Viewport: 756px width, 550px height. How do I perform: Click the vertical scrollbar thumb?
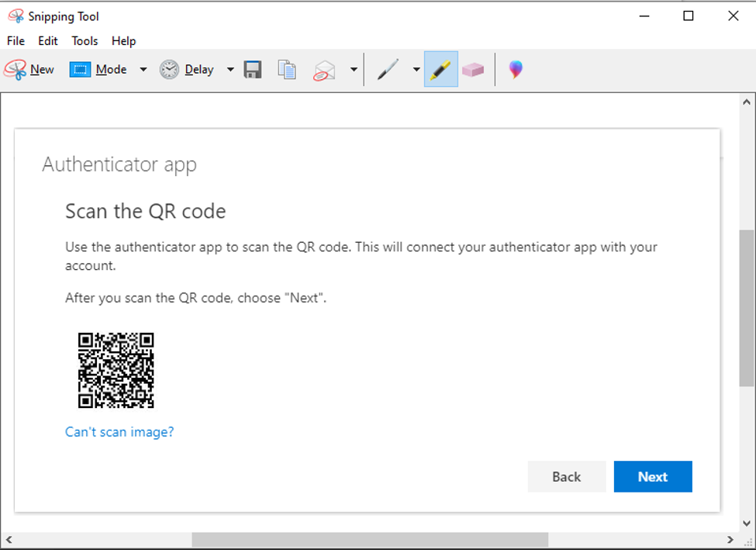(747, 308)
